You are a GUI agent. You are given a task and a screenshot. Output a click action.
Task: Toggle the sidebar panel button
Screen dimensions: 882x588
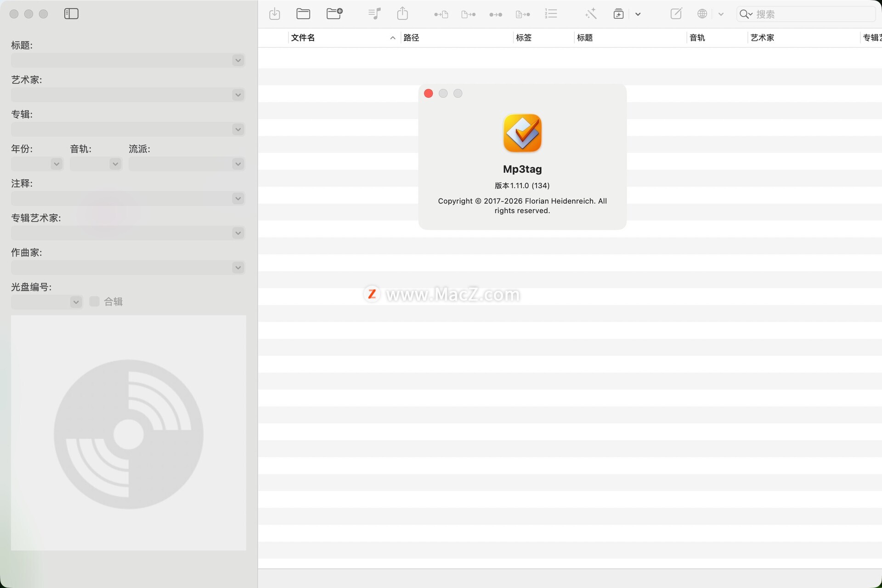pos(71,14)
